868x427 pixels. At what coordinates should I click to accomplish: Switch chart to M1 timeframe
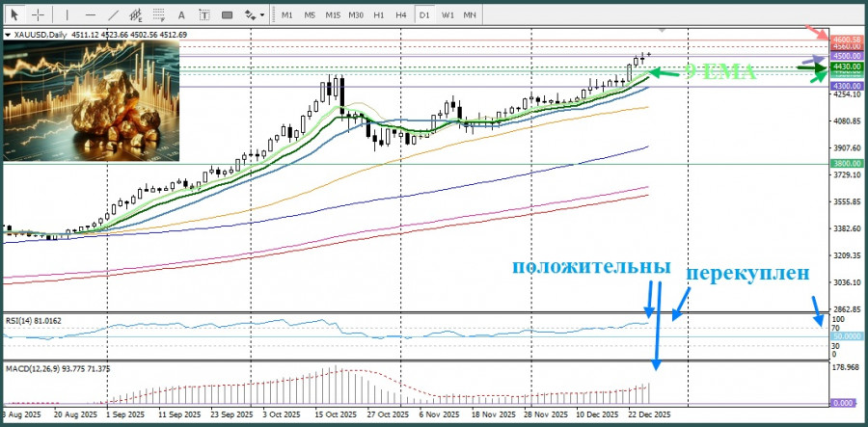(x=287, y=14)
